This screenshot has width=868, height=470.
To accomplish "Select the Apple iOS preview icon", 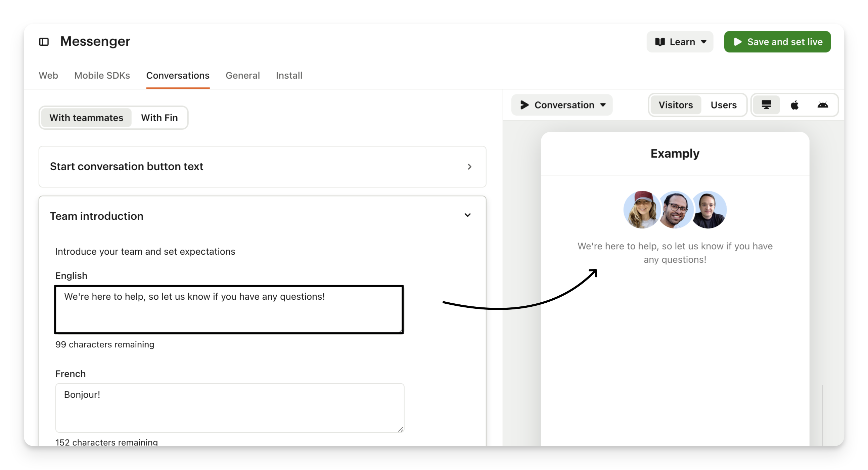I will 794,105.
